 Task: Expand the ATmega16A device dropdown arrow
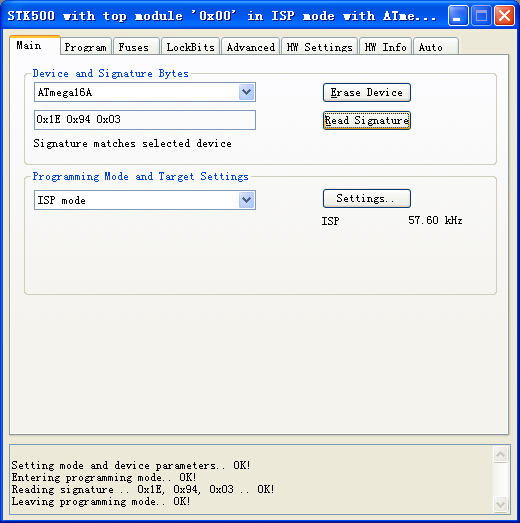246,92
